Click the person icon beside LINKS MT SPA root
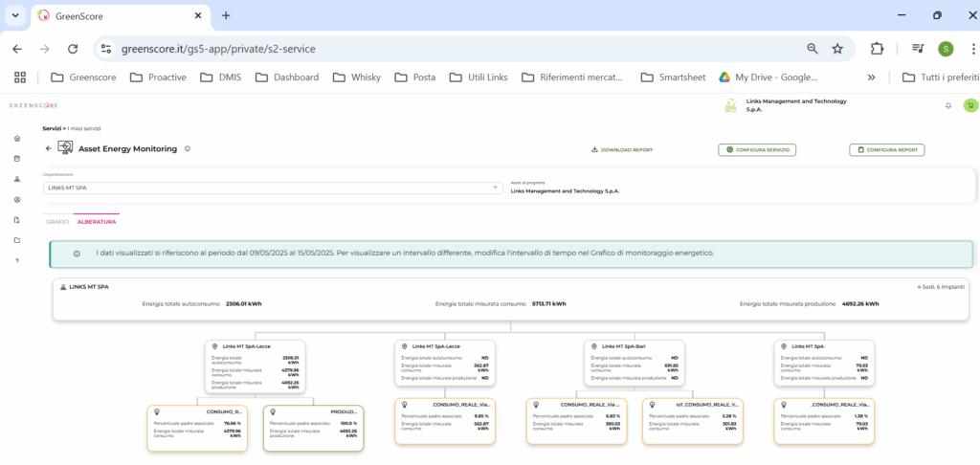 click(63, 287)
